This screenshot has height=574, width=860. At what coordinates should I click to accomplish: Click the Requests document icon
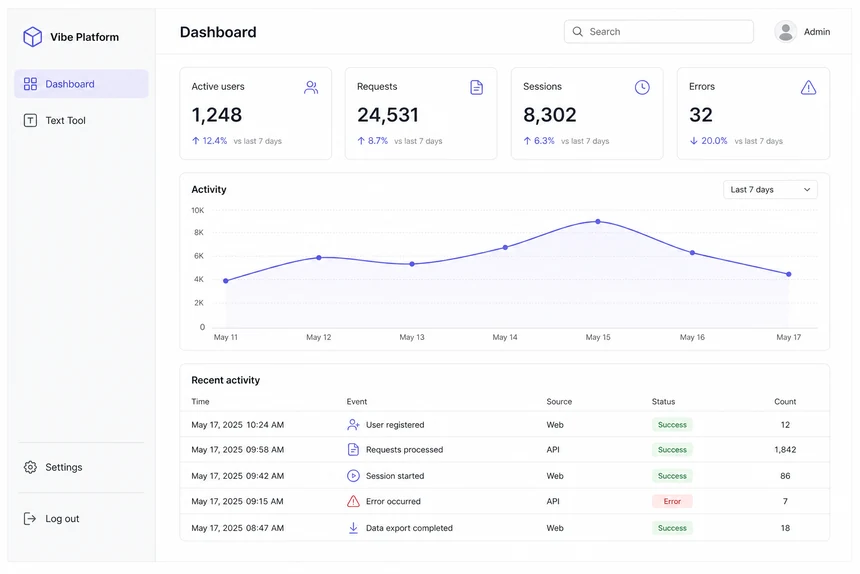click(477, 87)
